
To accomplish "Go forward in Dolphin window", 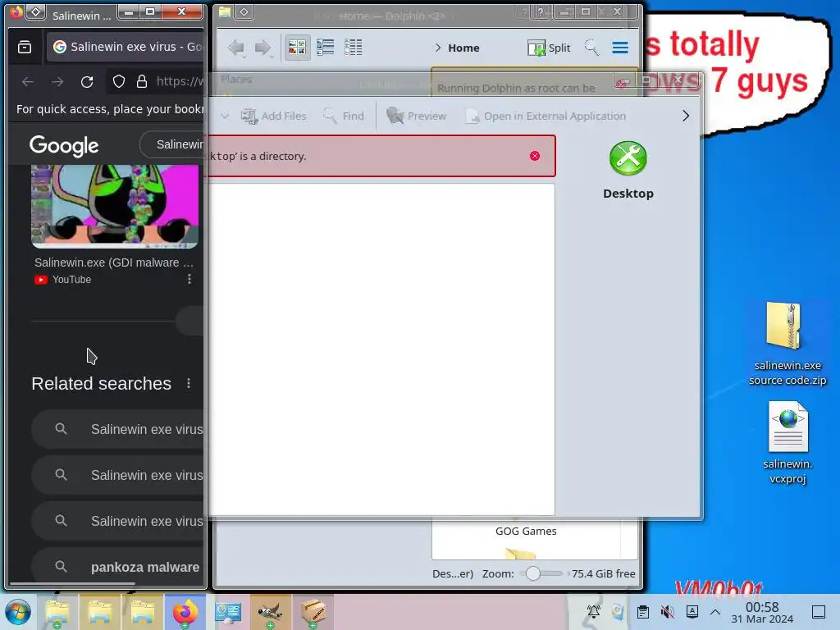I will (263, 48).
